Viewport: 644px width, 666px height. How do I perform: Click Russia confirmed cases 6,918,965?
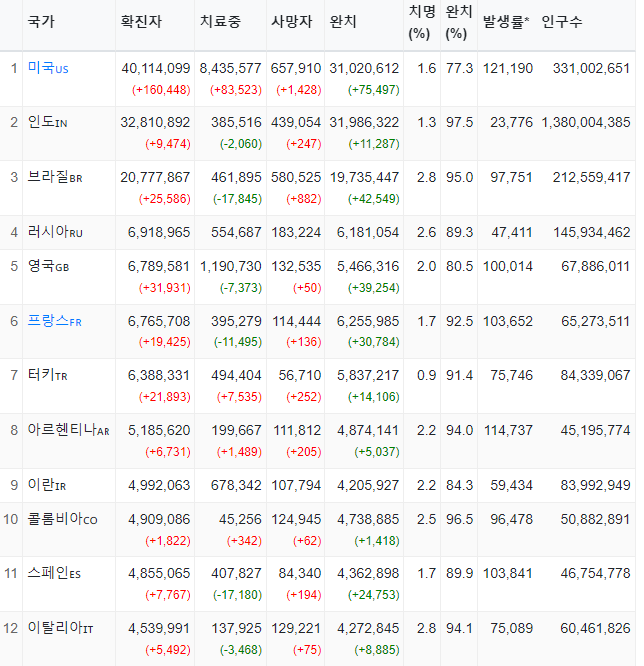159,232
